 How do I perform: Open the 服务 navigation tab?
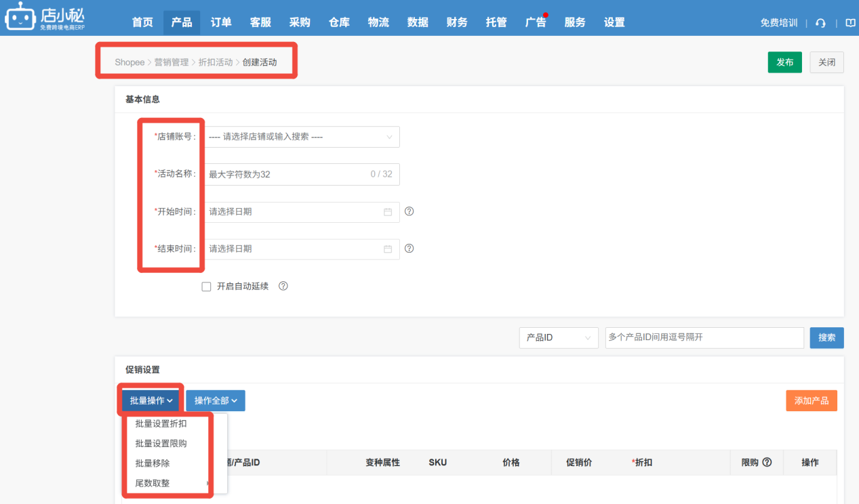575,22
